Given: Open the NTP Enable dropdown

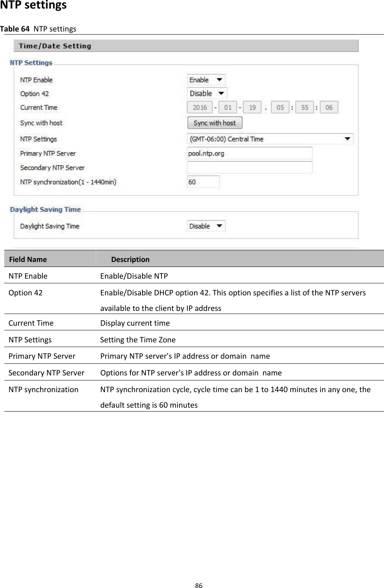Looking at the screenshot, I should 205,80.
